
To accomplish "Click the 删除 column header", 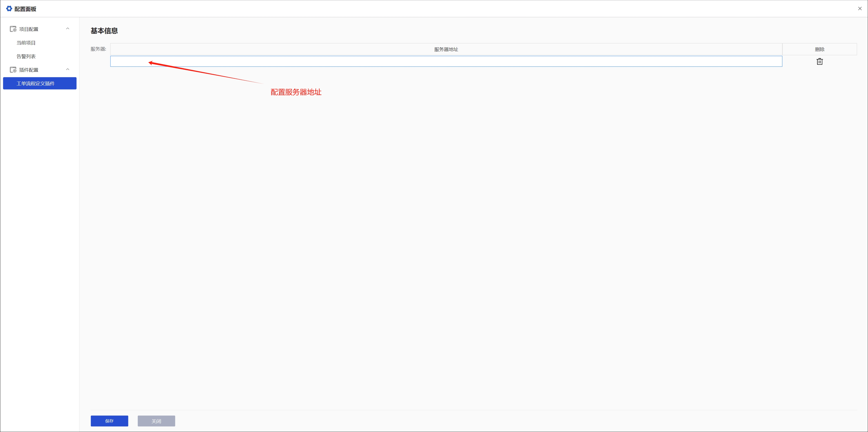I will click(x=819, y=49).
